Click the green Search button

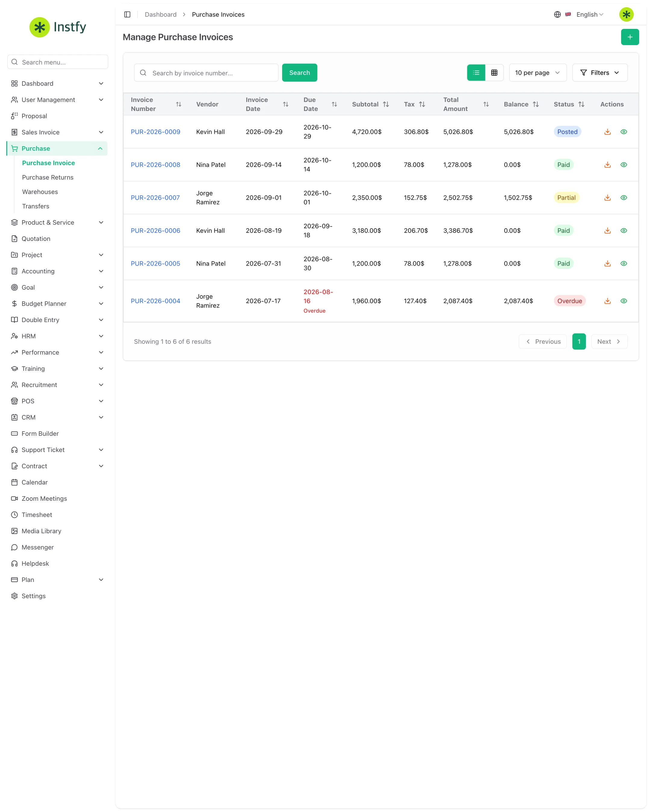(299, 73)
